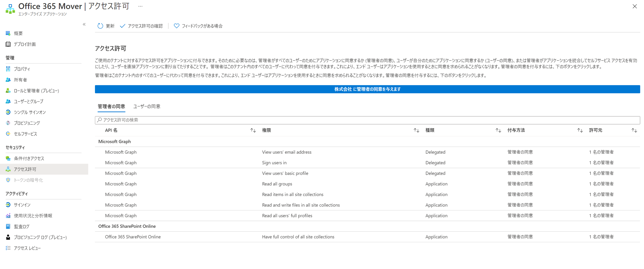Image resolution: width=644 pixels, height=269 pixels.
Task: Click the 所有者 people icon
Action: (x=8, y=80)
